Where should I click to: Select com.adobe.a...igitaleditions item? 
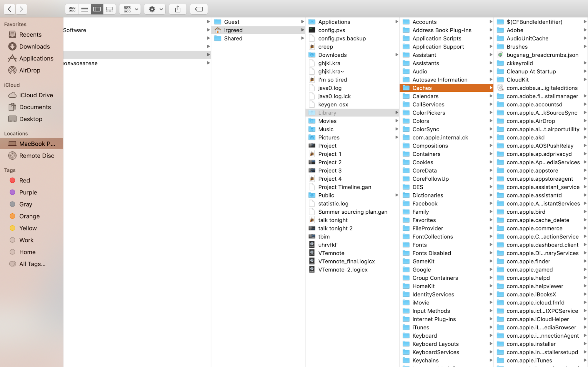pos(541,88)
